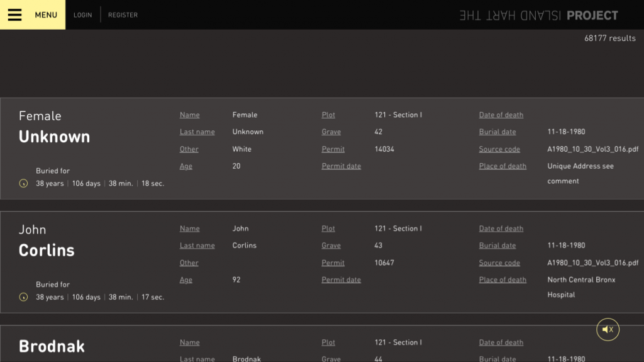Click the Hart Island Project logo
644x362 pixels.
point(538,16)
